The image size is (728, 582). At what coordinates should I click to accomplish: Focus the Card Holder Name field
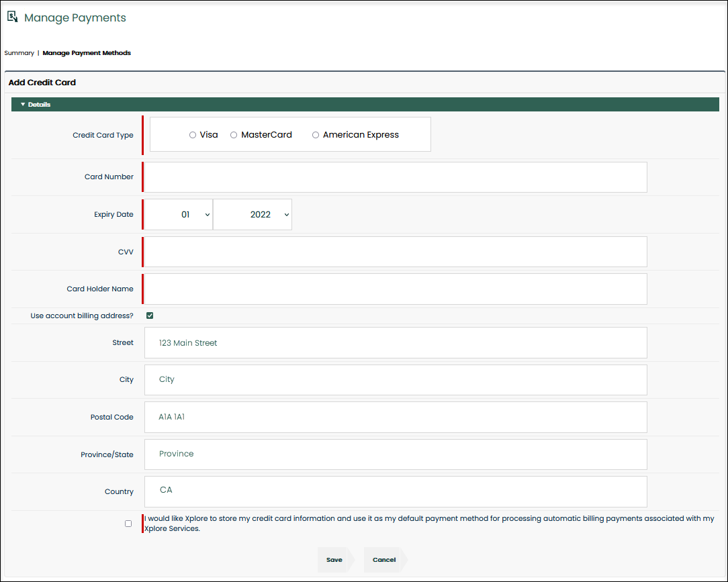point(396,289)
